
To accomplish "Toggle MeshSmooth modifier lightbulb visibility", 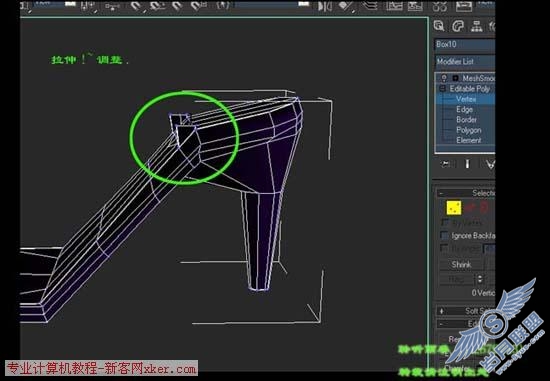I will pos(444,78).
